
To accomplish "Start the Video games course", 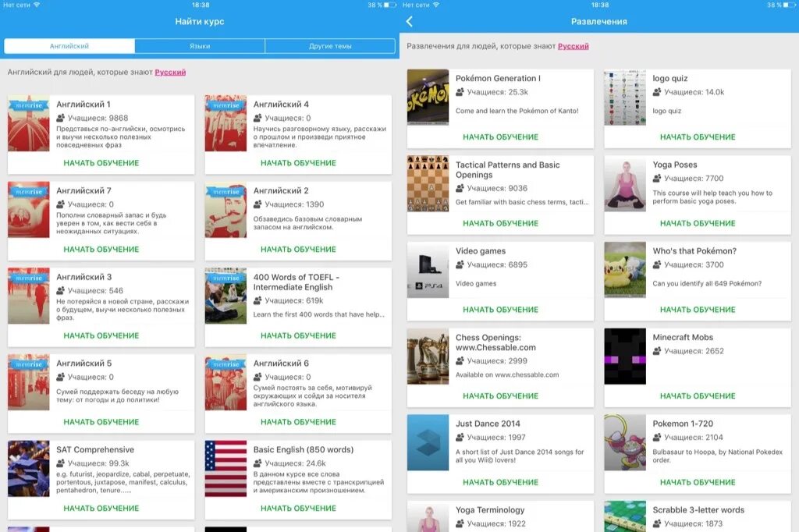I will click(500, 310).
